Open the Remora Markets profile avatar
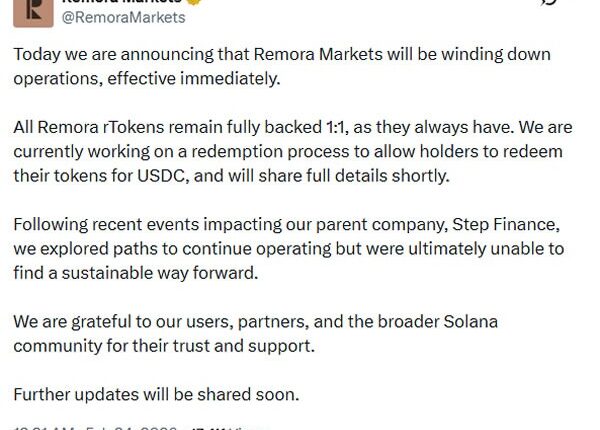 (27, 10)
